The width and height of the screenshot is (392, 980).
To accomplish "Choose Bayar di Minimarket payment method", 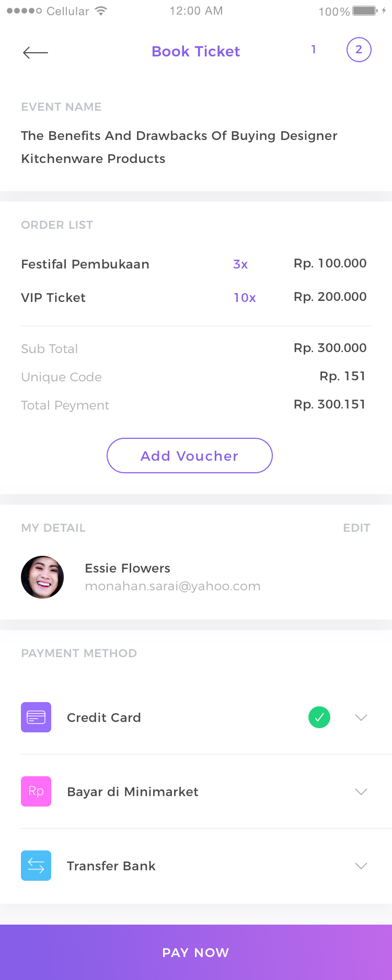I will coord(133,792).
